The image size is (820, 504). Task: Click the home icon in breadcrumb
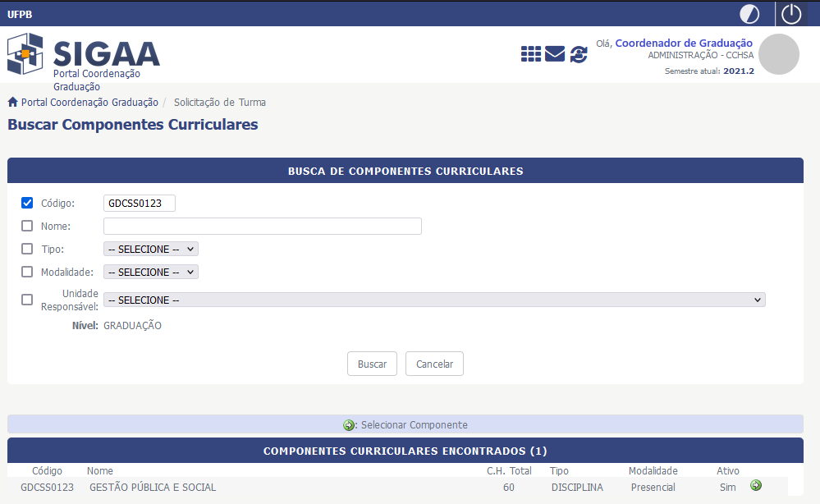pyautogui.click(x=12, y=102)
